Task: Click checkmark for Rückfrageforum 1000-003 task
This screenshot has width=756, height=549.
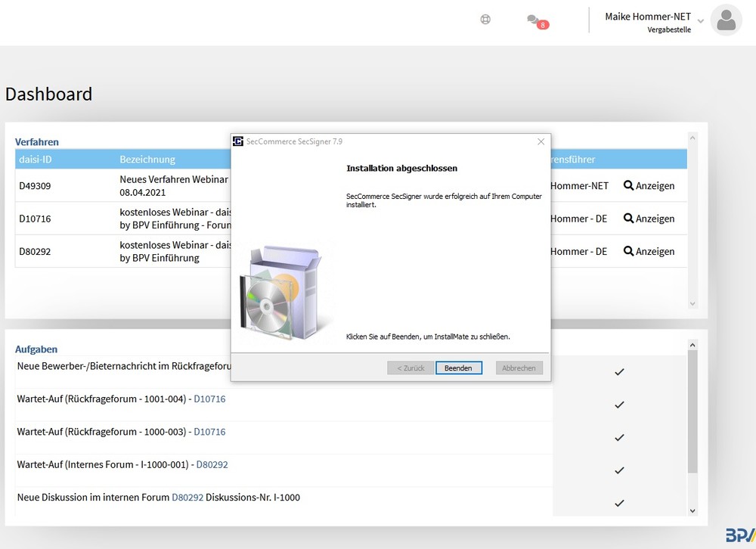Action: click(620, 438)
